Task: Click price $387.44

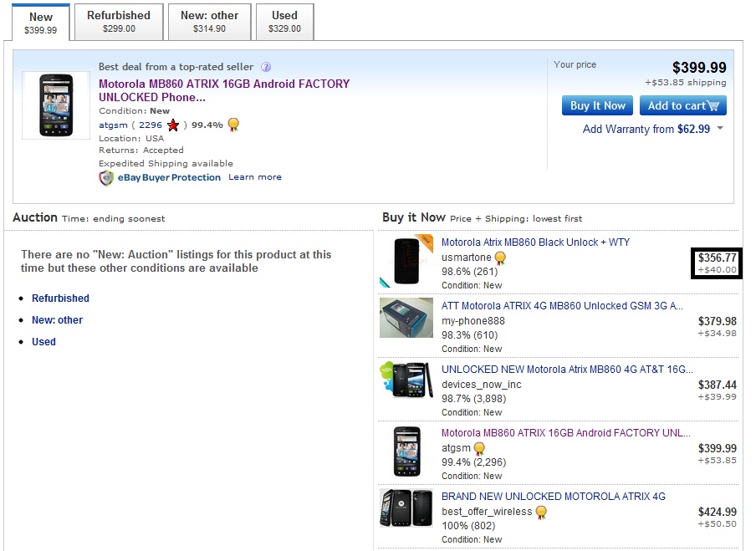Action: tap(717, 385)
